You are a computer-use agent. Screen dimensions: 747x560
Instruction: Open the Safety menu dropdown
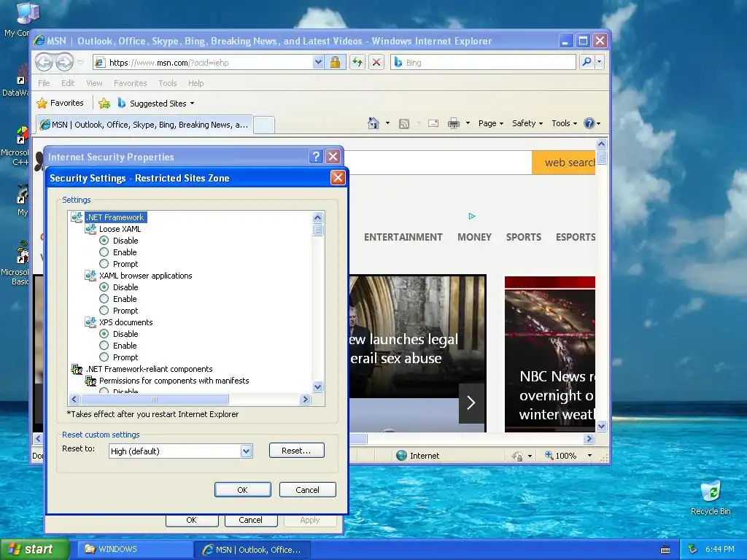(x=527, y=123)
